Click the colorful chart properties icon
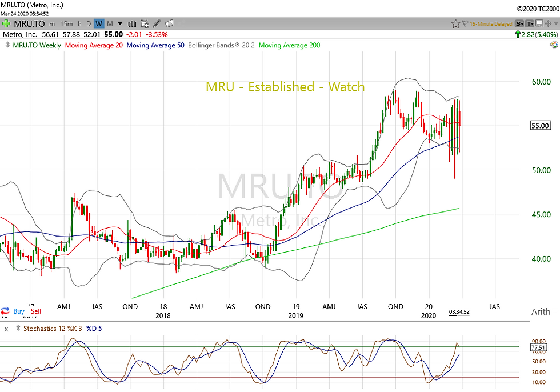Image resolution: width=560 pixels, height=392 pixels. (x=554, y=45)
